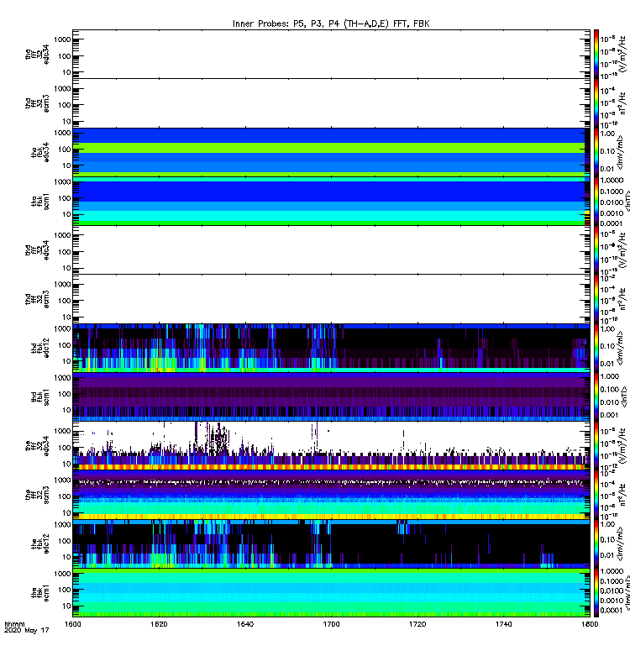Viewport: 630px width, 672px height.
Task: Click the thd fbk scm1 spectrogram panel
Action: pos(331,396)
